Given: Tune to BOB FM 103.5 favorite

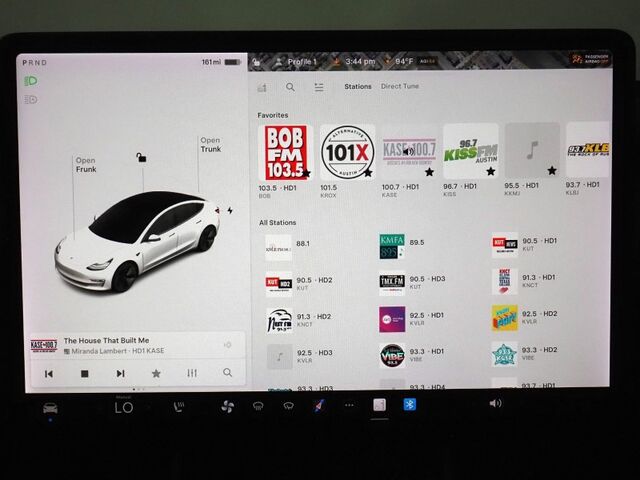Looking at the screenshot, I should 285,152.
